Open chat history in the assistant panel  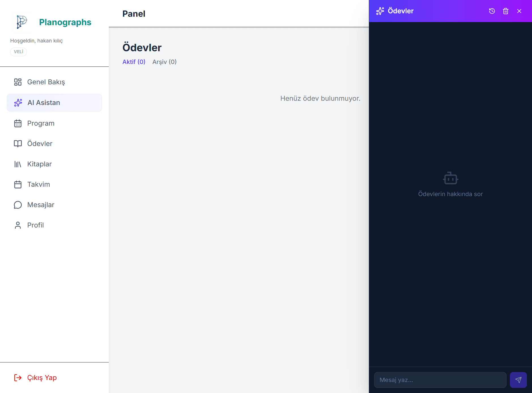(x=492, y=11)
